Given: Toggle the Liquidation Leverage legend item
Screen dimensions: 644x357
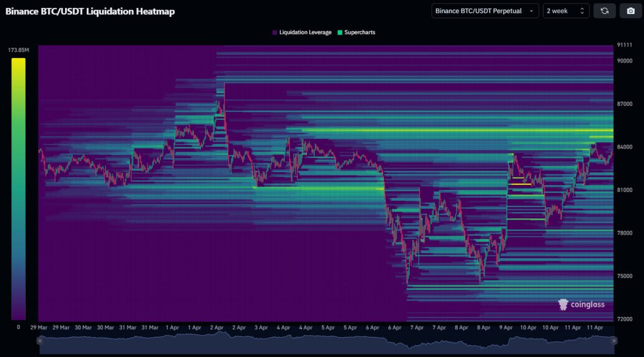Looking at the screenshot, I should click(x=302, y=32).
